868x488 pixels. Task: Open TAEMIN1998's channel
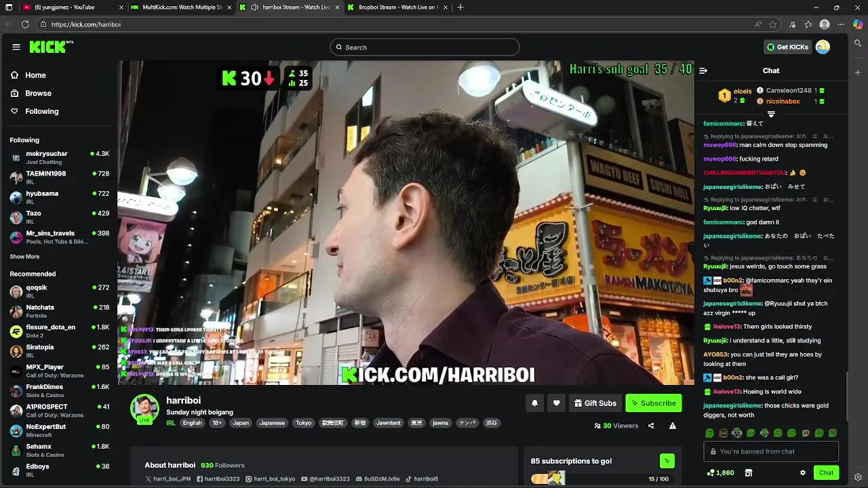(59, 177)
